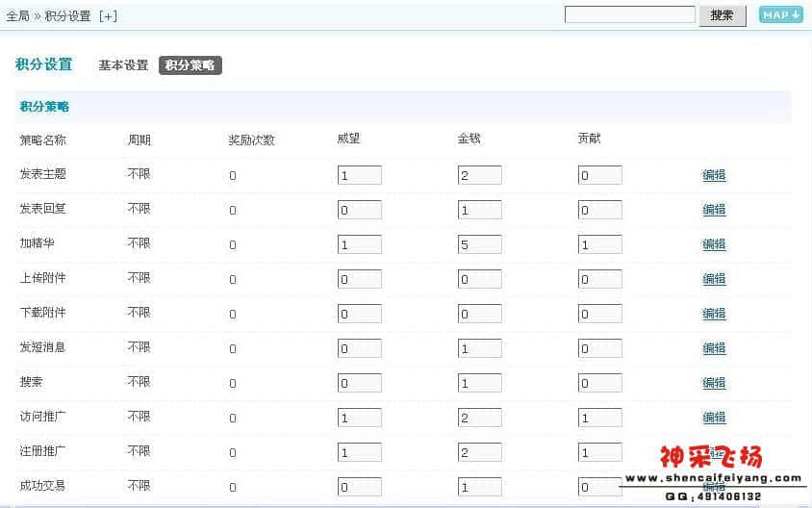Focus 金钱 field for 访问推广
This screenshot has height=508, width=812.
coord(479,418)
